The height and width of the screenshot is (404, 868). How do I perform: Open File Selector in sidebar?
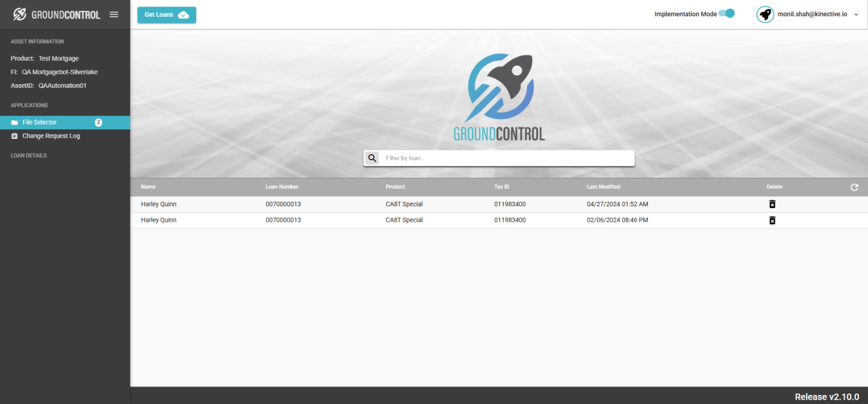tap(65, 122)
